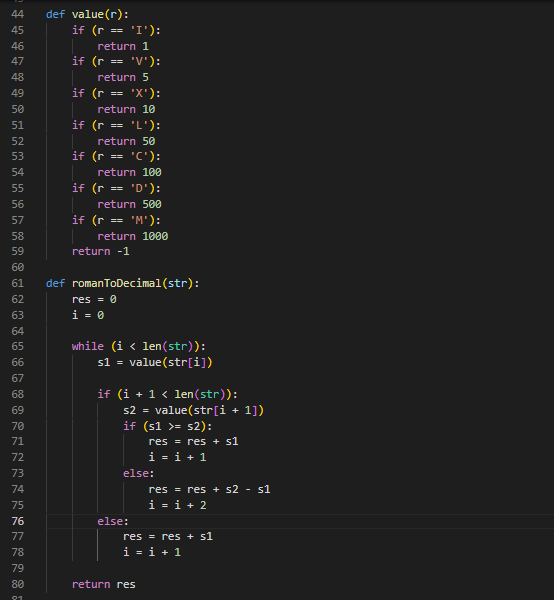Place cursor in 's1 = value(str[i])' line
This screenshot has height=600, width=554.
(155, 362)
